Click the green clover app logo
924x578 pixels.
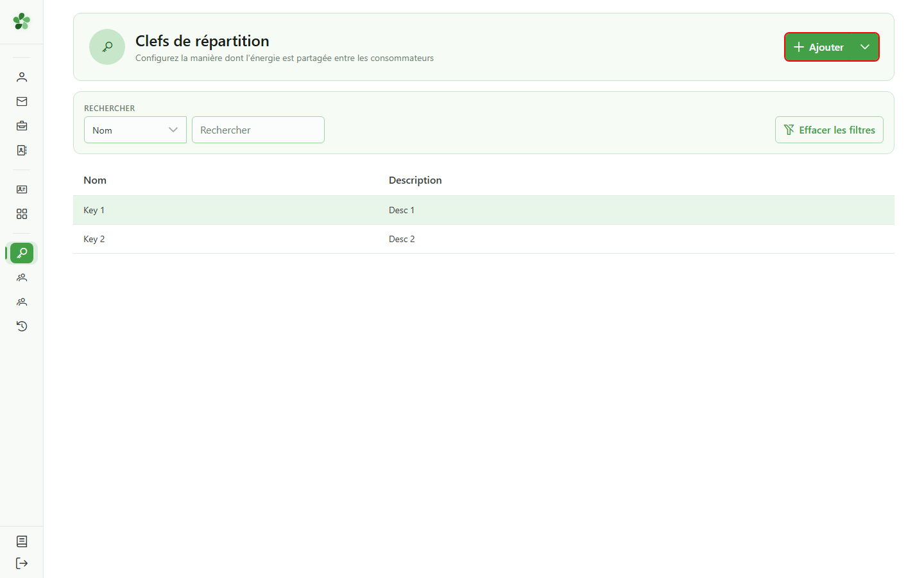coord(22,21)
